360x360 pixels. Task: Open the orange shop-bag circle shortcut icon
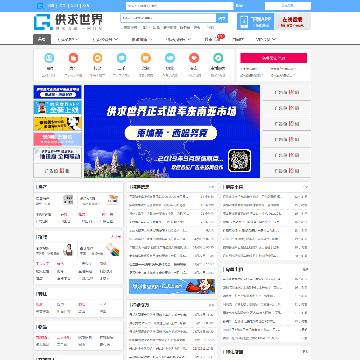146,58
